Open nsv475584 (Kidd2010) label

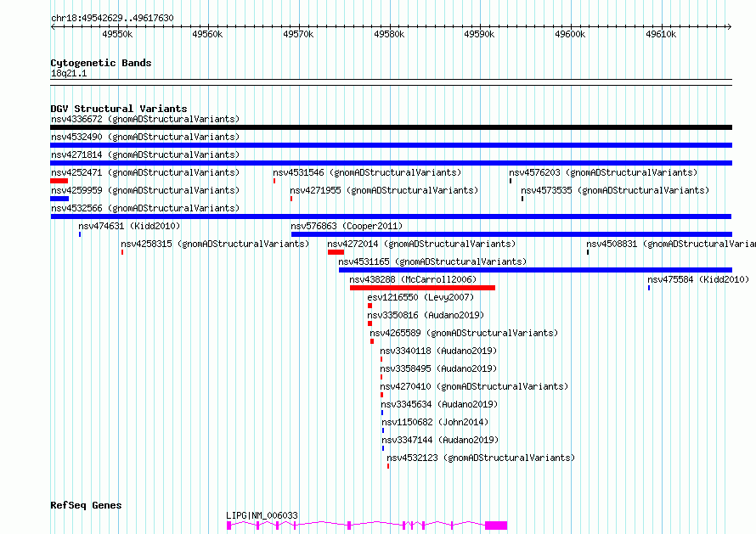[698, 279]
